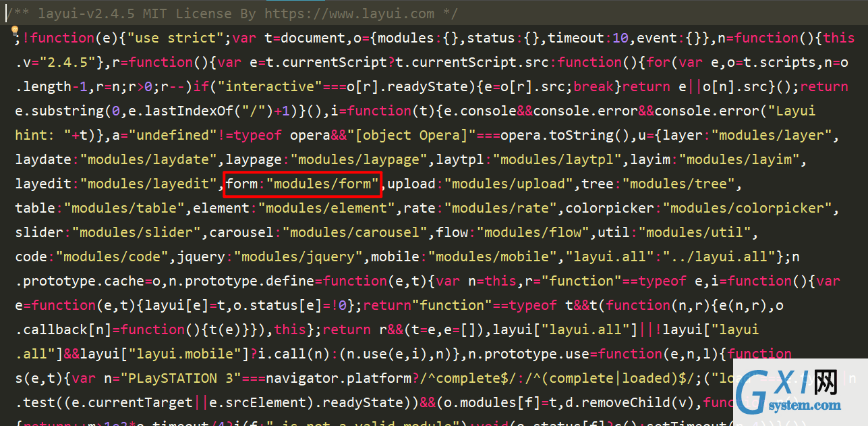Click the "modules/rate" string
Screen dimensions: 868x426
tap(500, 208)
